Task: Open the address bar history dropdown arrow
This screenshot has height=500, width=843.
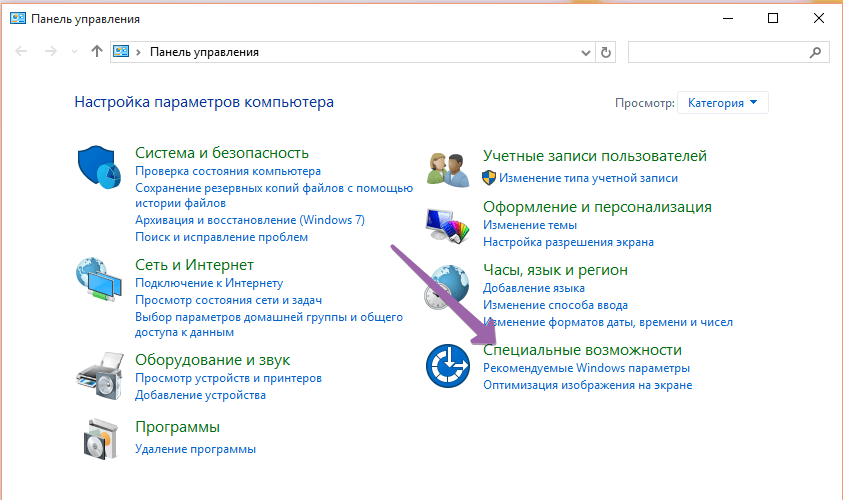Action: tap(585, 52)
